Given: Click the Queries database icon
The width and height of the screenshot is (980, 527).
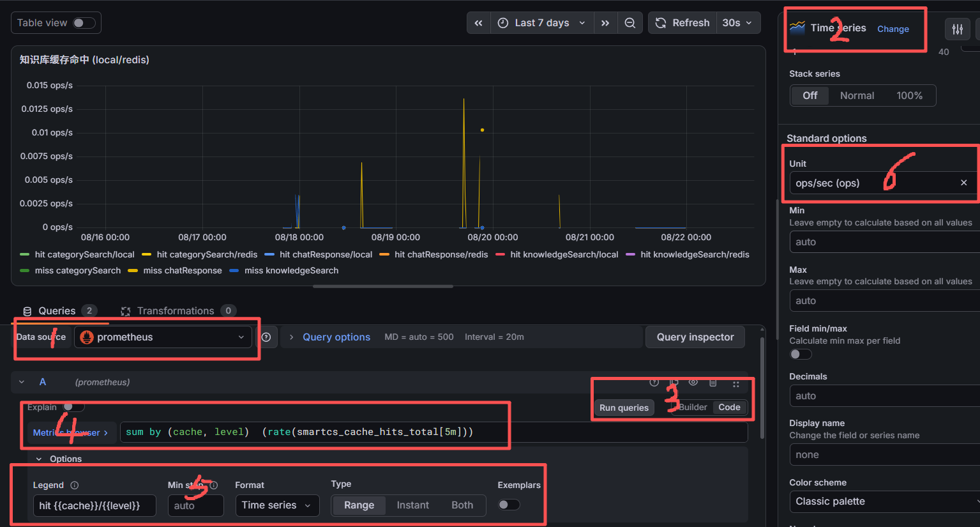Looking at the screenshot, I should coord(27,311).
